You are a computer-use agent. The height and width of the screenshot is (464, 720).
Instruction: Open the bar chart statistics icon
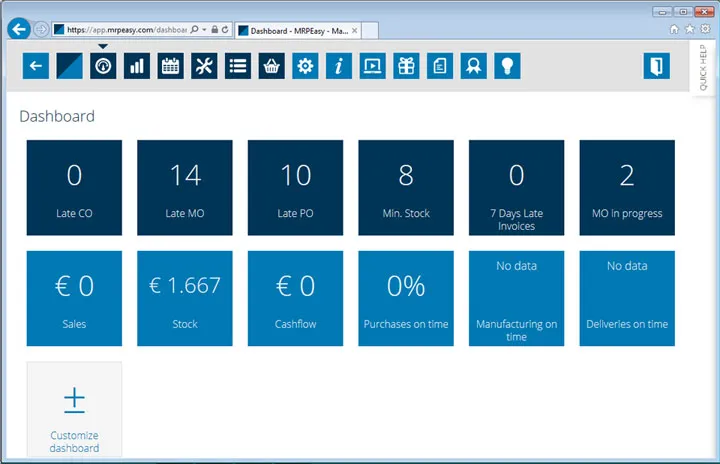(x=136, y=66)
